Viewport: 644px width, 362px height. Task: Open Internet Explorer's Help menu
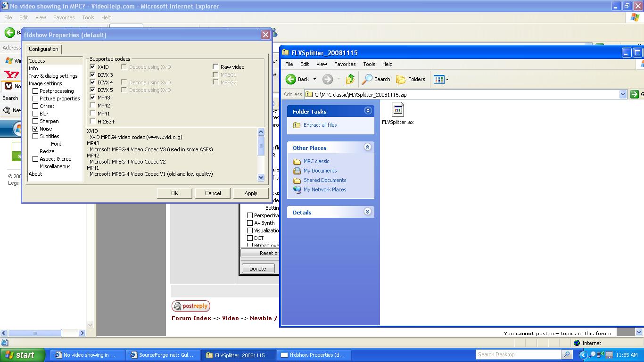(x=107, y=17)
